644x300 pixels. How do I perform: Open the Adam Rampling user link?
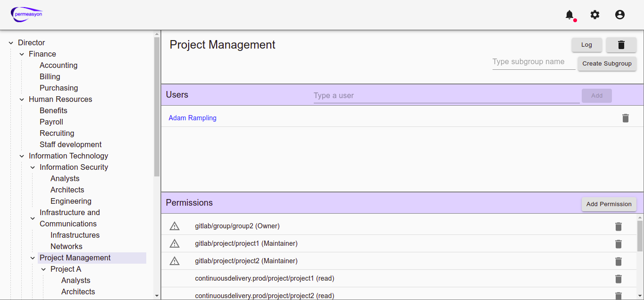tap(192, 118)
